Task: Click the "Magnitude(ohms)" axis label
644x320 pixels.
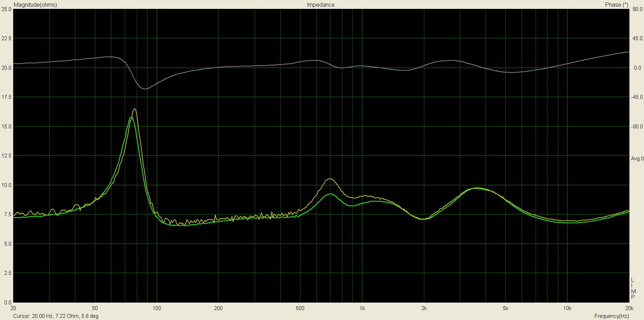Action: (x=35, y=5)
